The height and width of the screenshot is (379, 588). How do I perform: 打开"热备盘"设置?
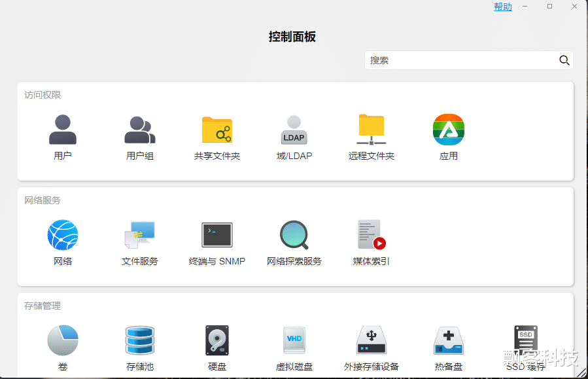pyautogui.click(x=448, y=340)
